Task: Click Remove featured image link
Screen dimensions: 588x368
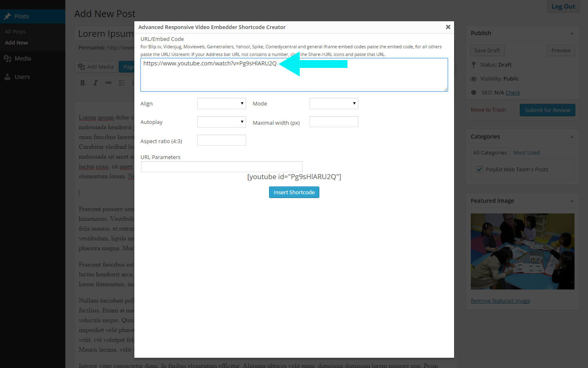Action: coord(500,301)
